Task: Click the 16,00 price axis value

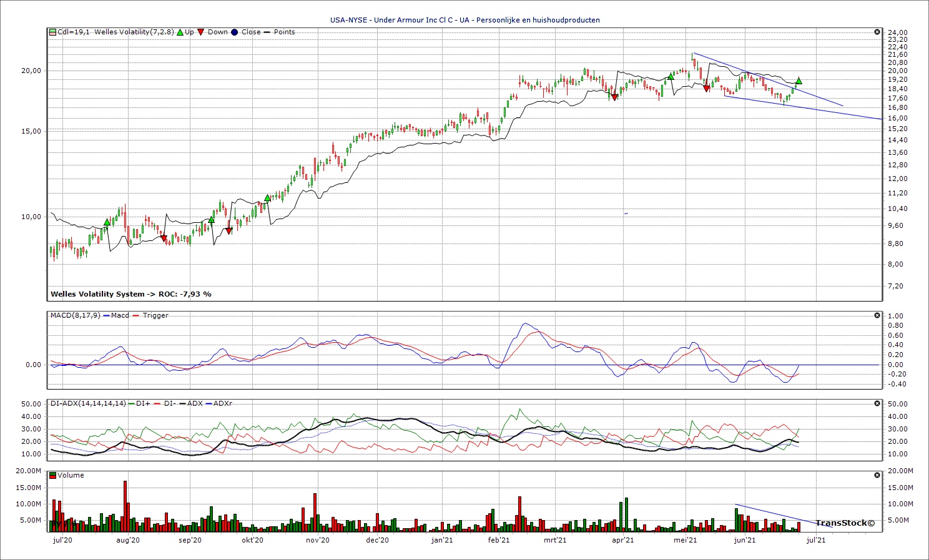Action: tap(898, 118)
